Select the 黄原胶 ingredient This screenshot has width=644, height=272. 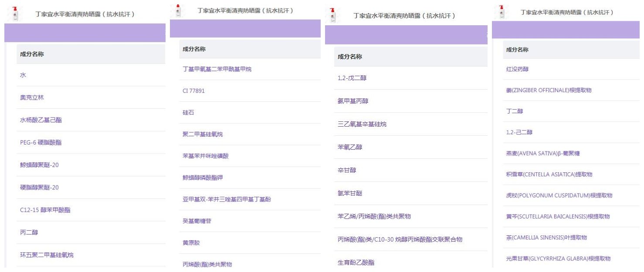tap(191, 242)
